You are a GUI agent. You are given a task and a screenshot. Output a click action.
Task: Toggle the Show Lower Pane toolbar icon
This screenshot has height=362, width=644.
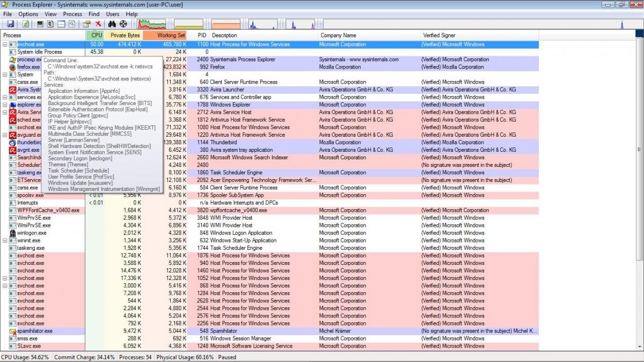pyautogui.click(x=61, y=24)
